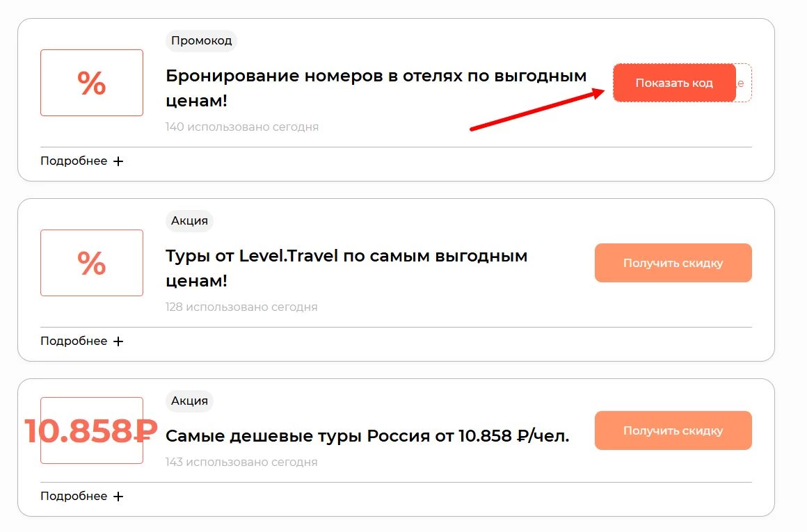
Task: Click the Акция badge on the cheapest tours card
Action: tap(189, 401)
